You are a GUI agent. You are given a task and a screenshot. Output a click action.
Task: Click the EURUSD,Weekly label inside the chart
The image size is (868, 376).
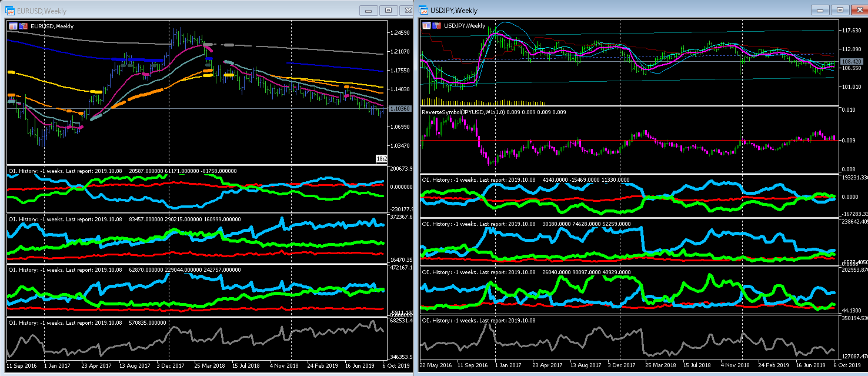pyautogui.click(x=52, y=26)
